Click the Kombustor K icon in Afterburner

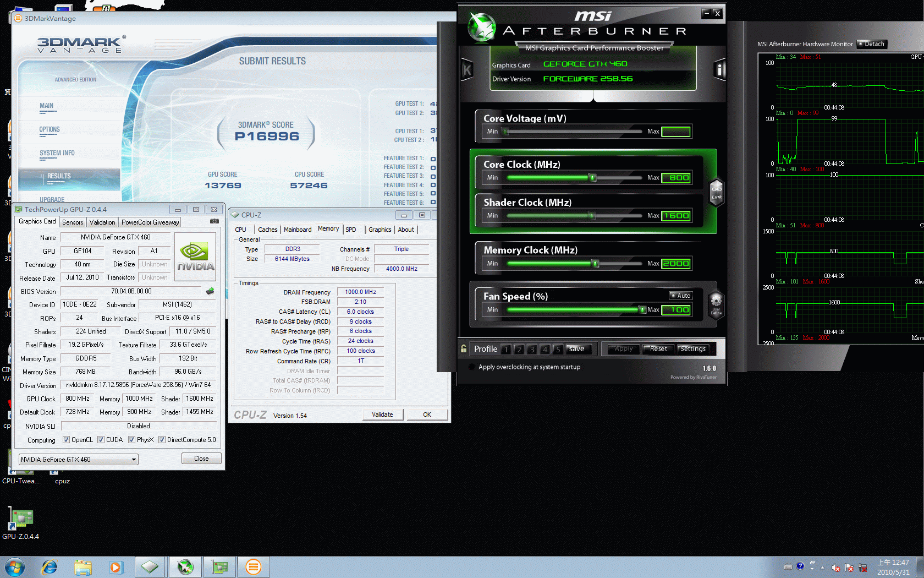coord(467,70)
